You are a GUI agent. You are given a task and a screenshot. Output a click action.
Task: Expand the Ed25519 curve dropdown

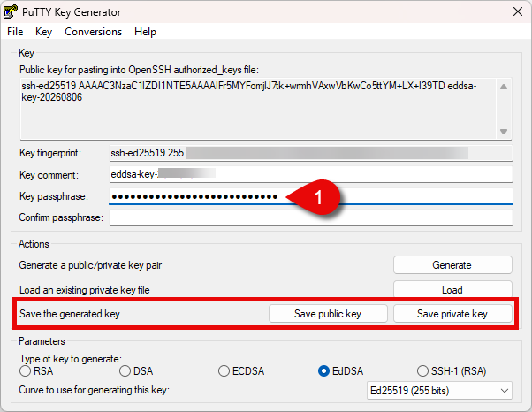pos(439,391)
